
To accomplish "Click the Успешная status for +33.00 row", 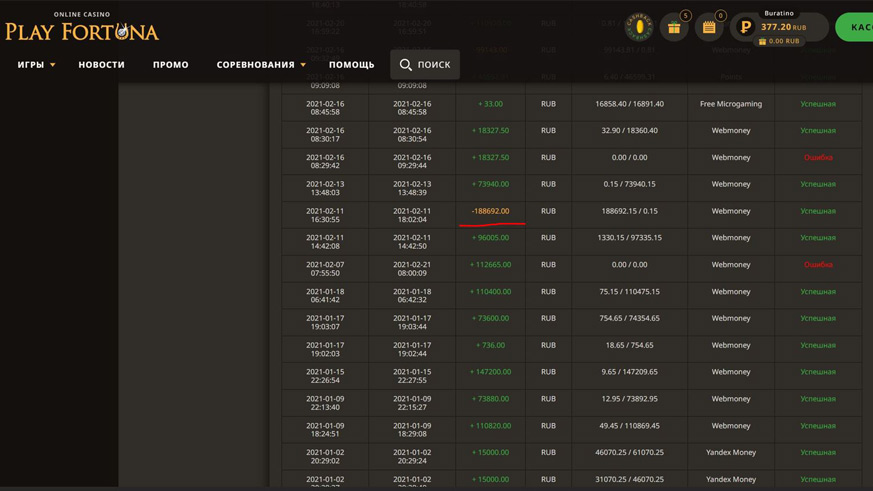I will [818, 104].
